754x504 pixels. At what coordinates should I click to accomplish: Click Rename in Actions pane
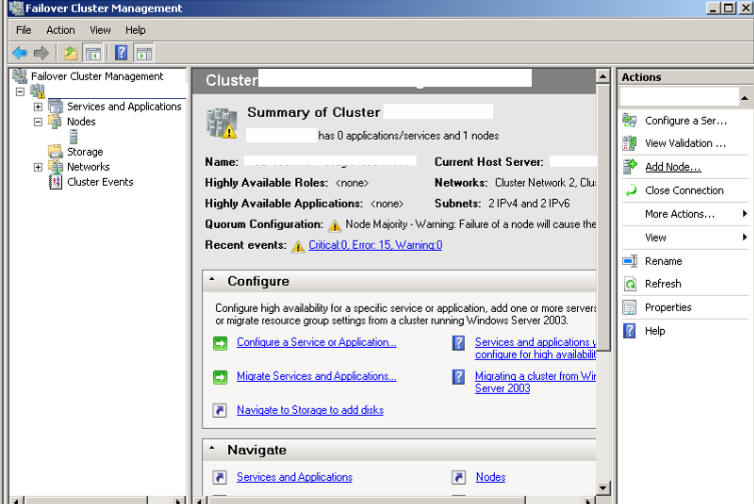coord(663,261)
